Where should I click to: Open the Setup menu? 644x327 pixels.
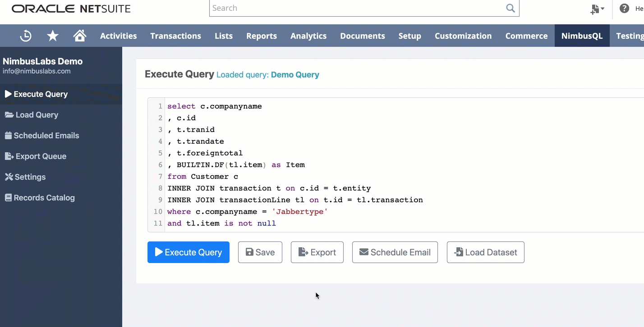[409, 36]
